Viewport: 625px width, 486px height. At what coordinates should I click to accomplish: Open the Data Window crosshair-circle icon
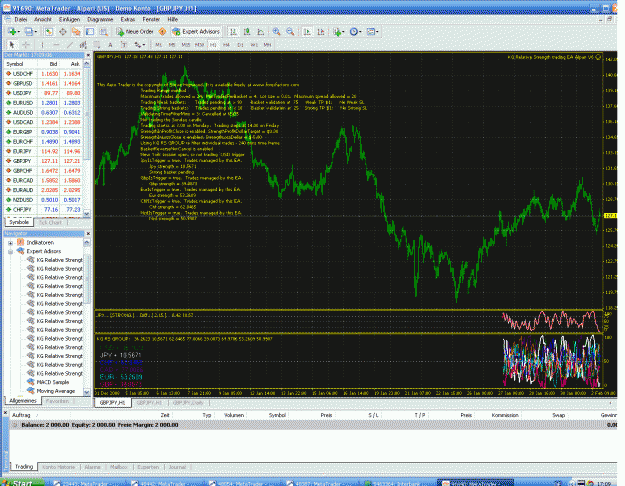(x=63, y=31)
